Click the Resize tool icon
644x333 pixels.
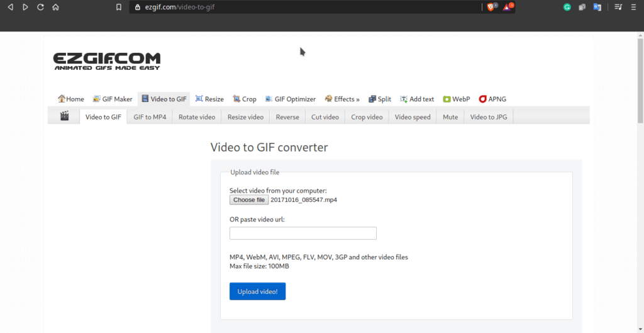coord(199,99)
